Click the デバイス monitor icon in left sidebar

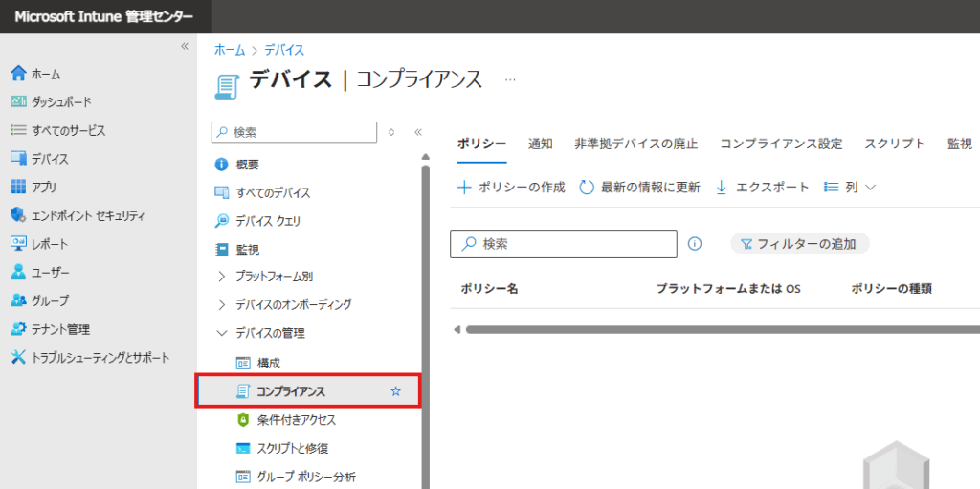(19, 159)
